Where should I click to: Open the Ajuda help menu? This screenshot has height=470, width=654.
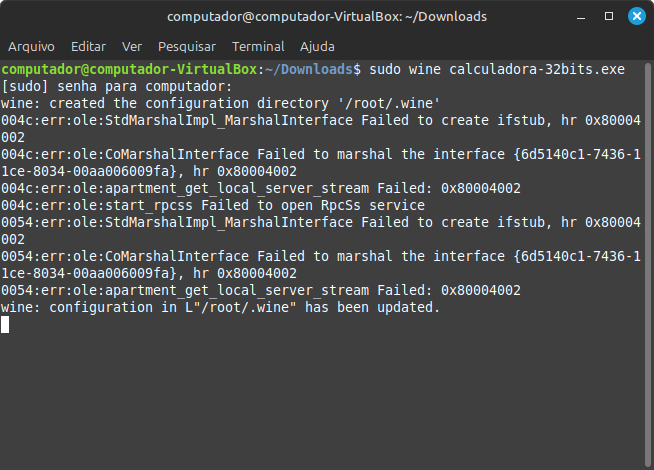click(x=317, y=47)
